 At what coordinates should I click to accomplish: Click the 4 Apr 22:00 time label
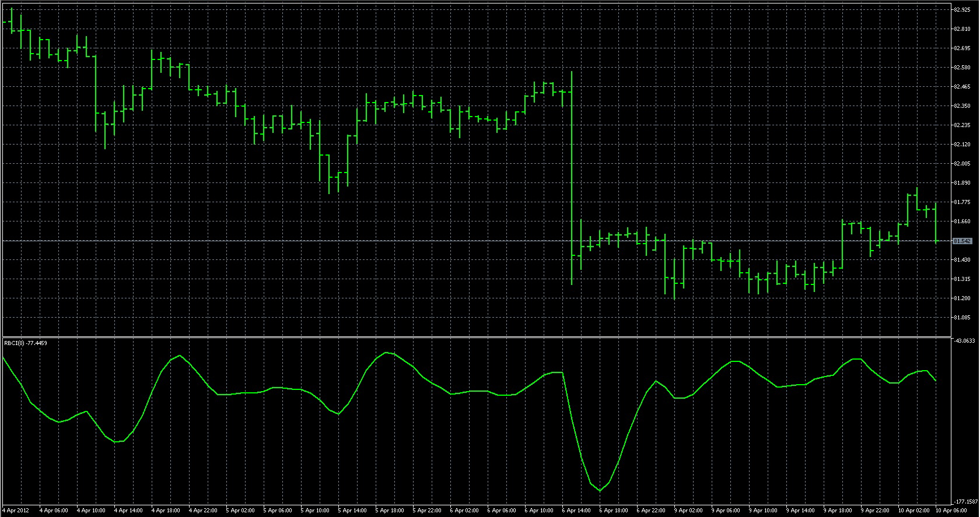click(x=203, y=511)
